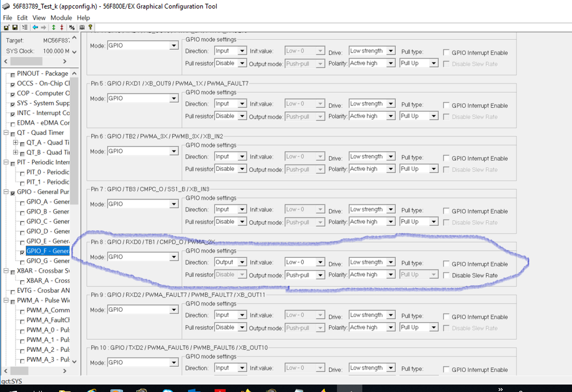This screenshot has height=392, width=572.
Task: Open the Pin 5 Mode dropdown
Action: (x=174, y=99)
